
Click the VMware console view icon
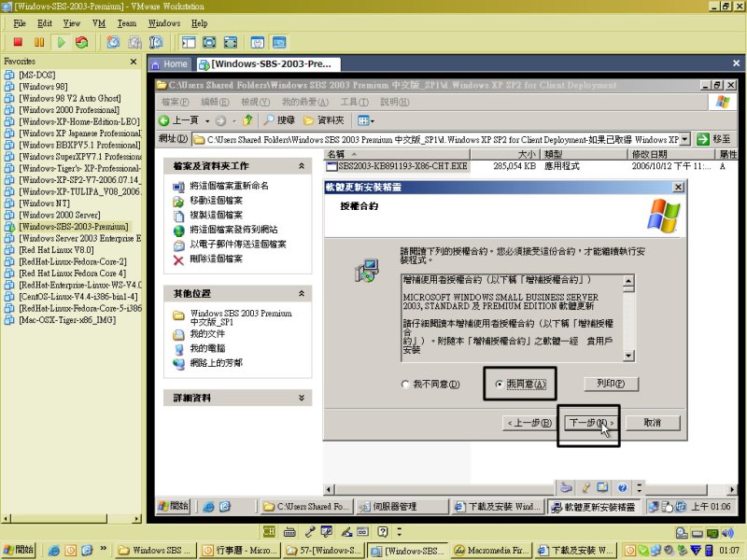pyautogui.click(x=279, y=42)
